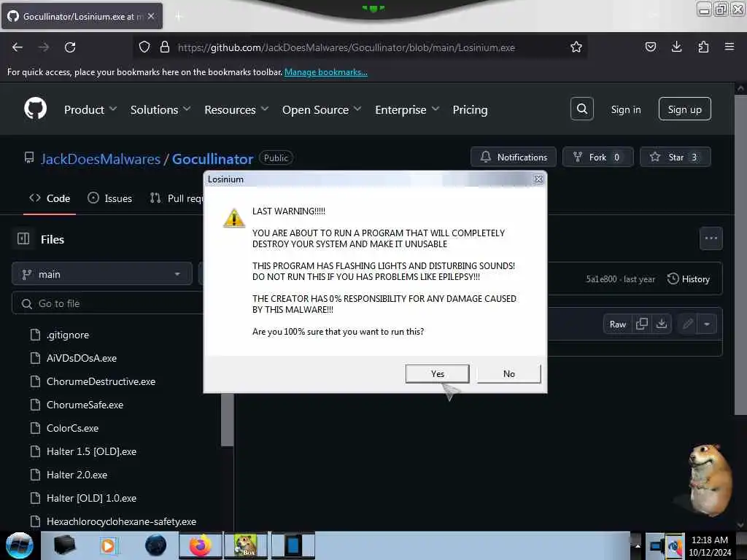Viewport: 747px width, 560px height.
Task: Copy raw file contents icon
Action: 642,324
